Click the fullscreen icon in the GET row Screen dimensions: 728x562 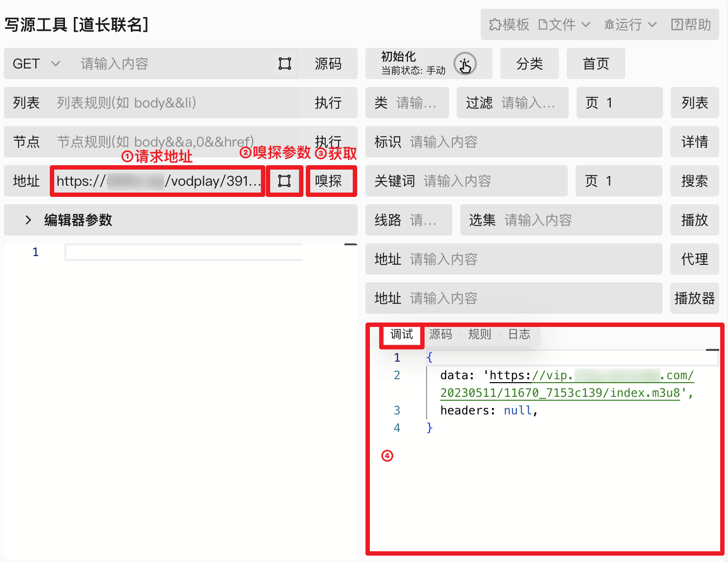[285, 64]
